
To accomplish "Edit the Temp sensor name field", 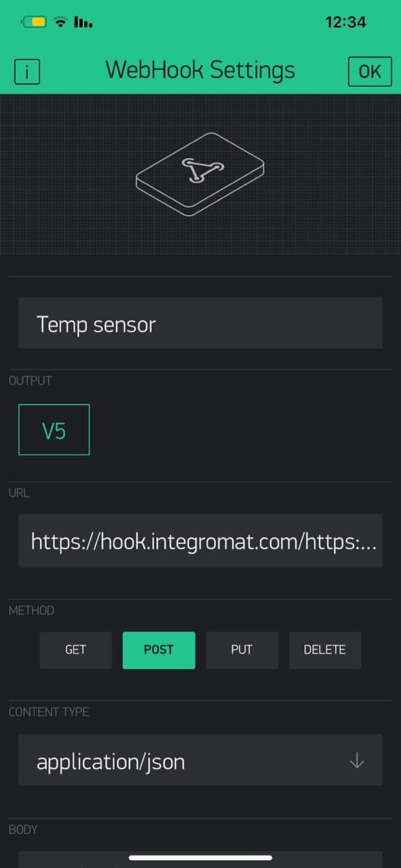I will point(200,323).
